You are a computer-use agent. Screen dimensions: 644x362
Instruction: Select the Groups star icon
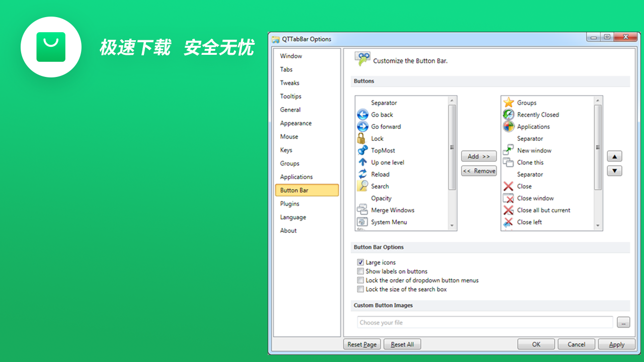[509, 103]
